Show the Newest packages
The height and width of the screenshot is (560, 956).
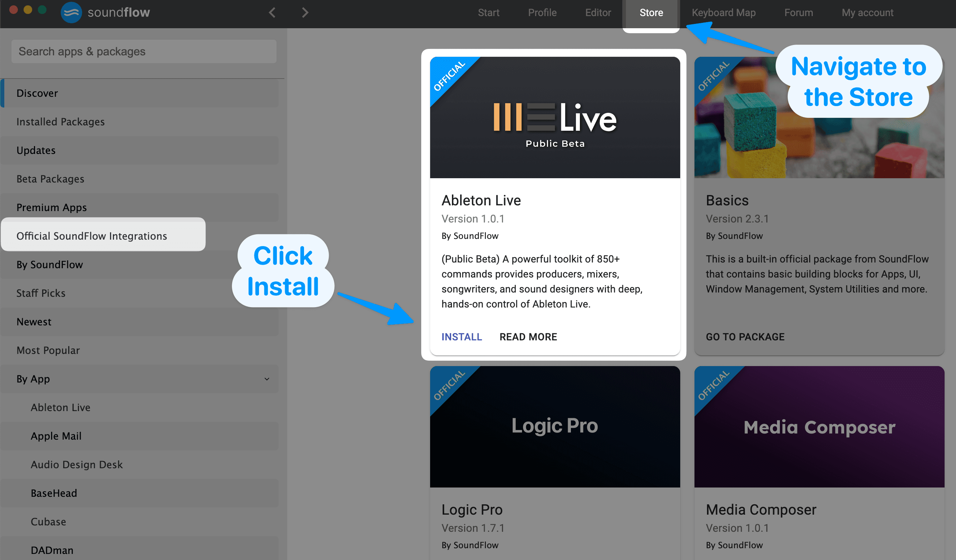140,321
